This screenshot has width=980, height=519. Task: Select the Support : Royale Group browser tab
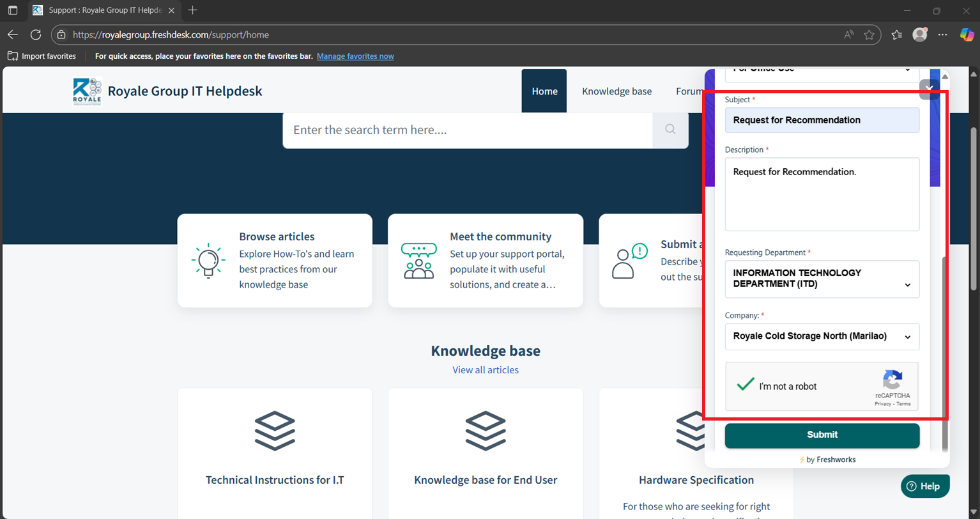point(105,10)
